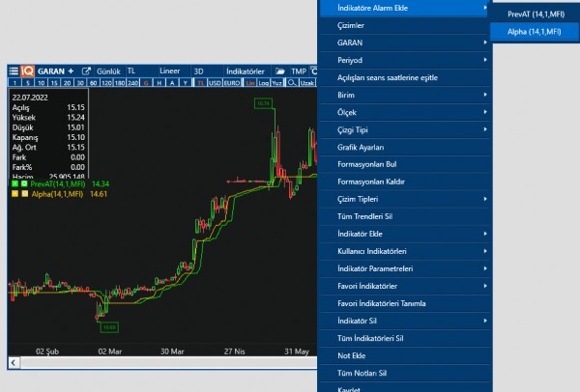Screen dimensions: 580x392
Task: Click the chart horizontal scrollbar track
Action: pyautogui.click(x=168, y=362)
